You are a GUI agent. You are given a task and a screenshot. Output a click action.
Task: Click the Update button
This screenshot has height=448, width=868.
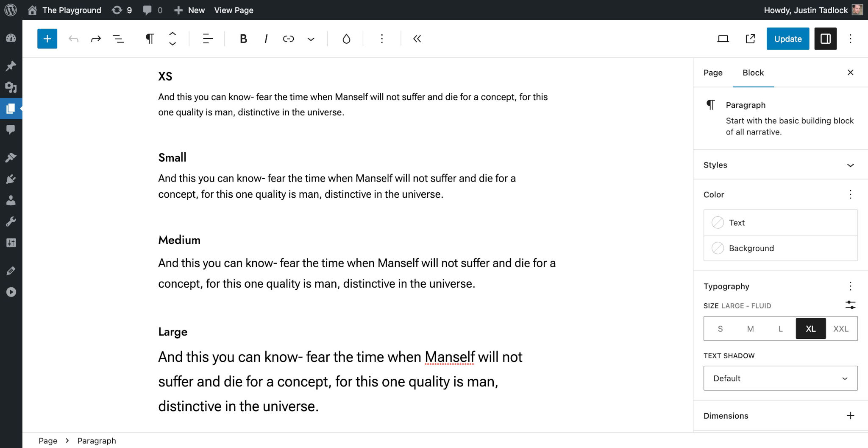coord(787,39)
